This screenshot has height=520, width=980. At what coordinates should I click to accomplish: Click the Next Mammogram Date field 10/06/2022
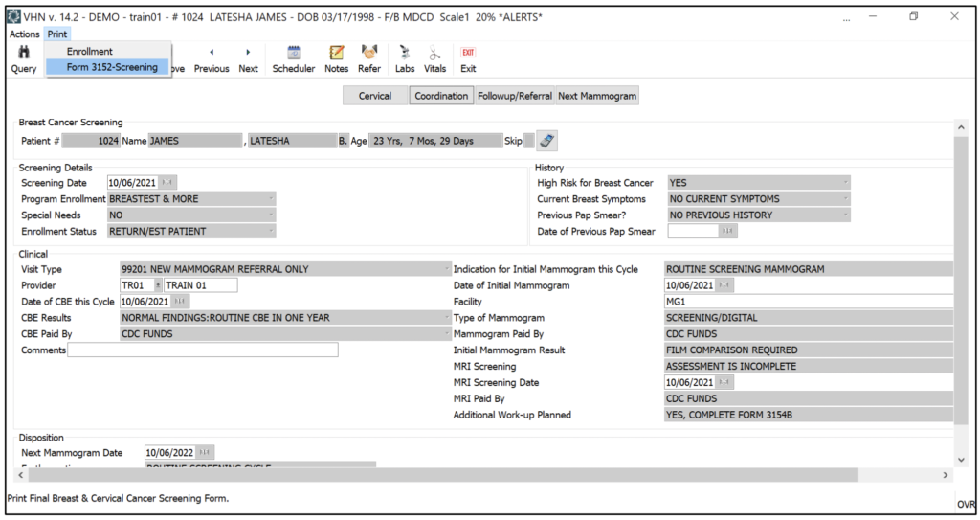(170, 452)
